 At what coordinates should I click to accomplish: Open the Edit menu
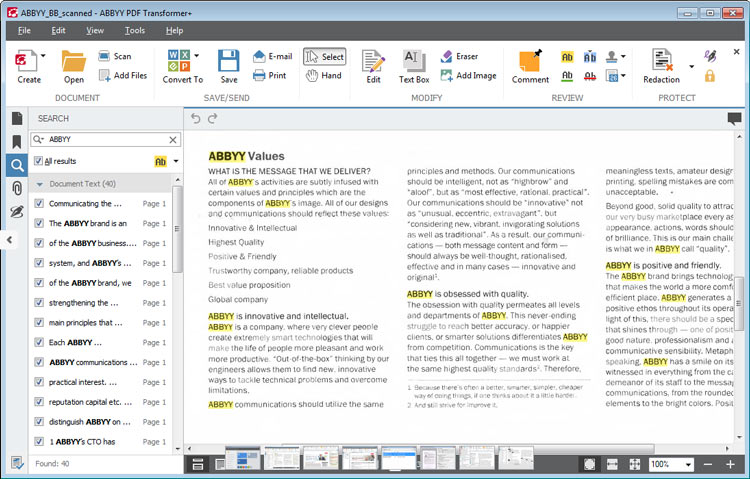(x=58, y=31)
